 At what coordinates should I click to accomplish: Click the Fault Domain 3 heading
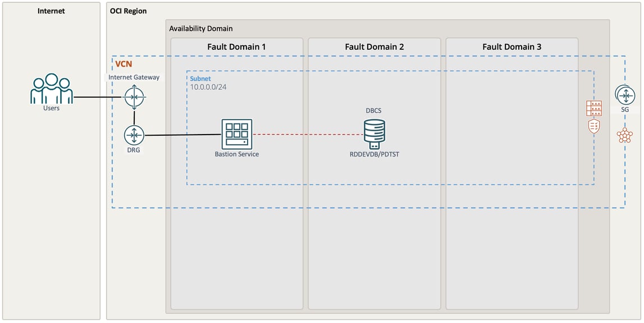(x=511, y=47)
